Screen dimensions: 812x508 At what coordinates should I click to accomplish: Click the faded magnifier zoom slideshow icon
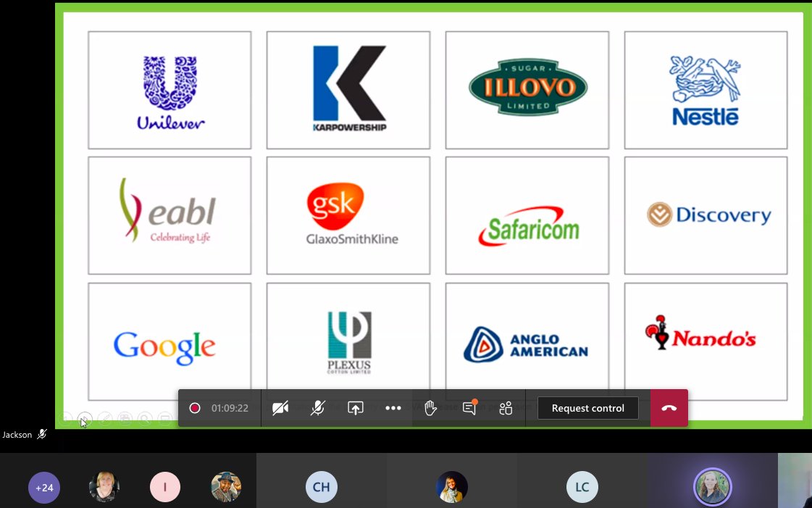pos(145,418)
